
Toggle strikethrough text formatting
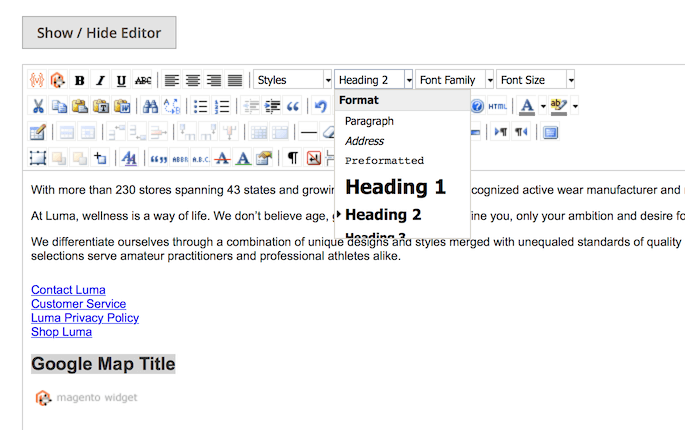pos(144,80)
